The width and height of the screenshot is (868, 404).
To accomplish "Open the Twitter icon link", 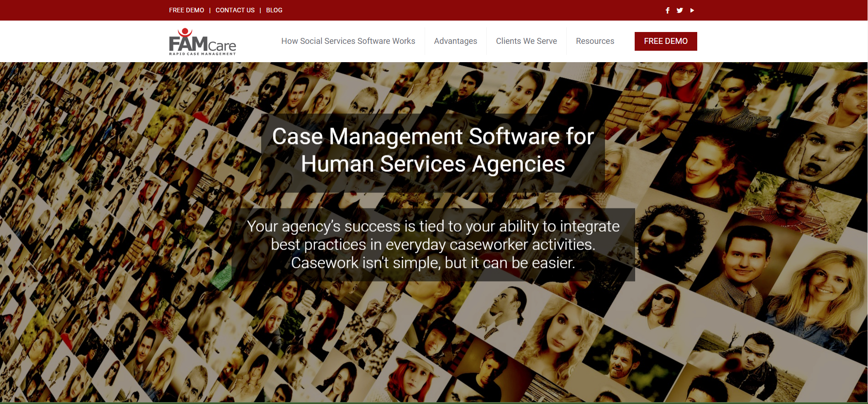I will pos(680,10).
